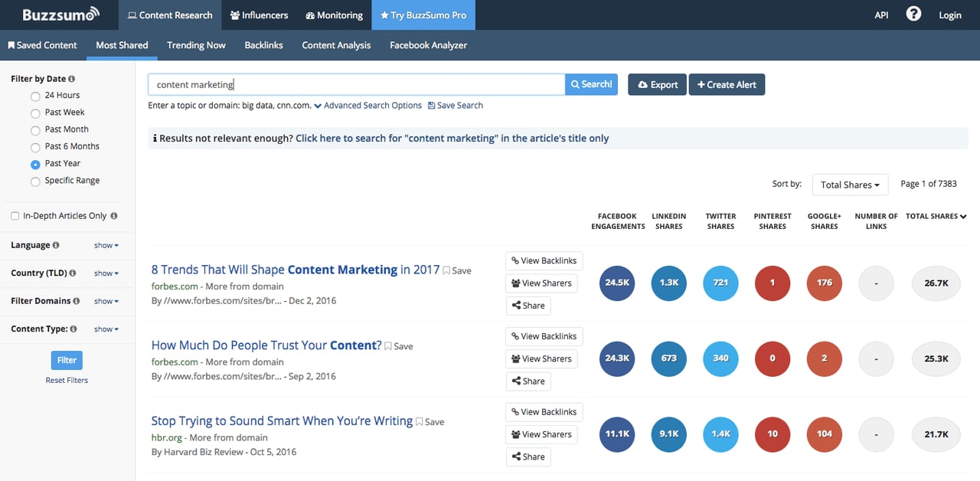Click the Twitter shares 340 circle
Viewport: 980px width, 481px height.
(720, 358)
